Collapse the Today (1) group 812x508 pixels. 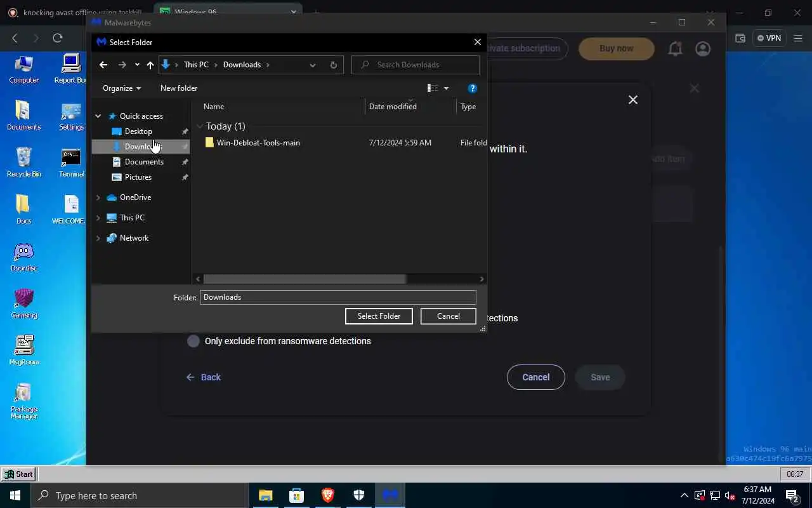(x=200, y=126)
